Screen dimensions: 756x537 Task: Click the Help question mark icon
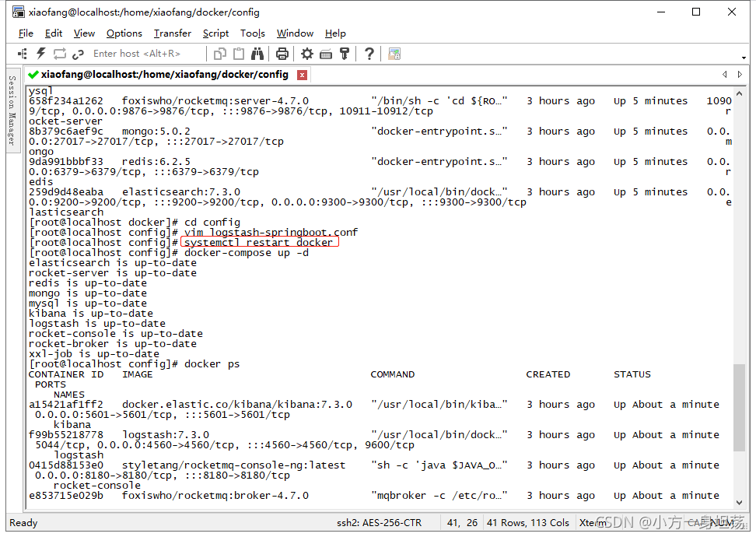[369, 54]
